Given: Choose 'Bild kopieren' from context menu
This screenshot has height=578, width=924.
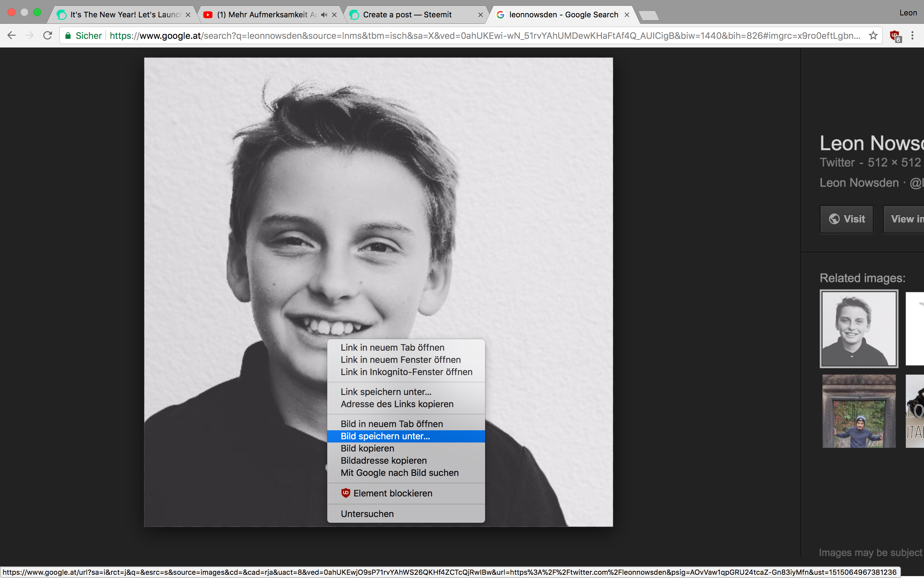Looking at the screenshot, I should pyautogui.click(x=406, y=448).
